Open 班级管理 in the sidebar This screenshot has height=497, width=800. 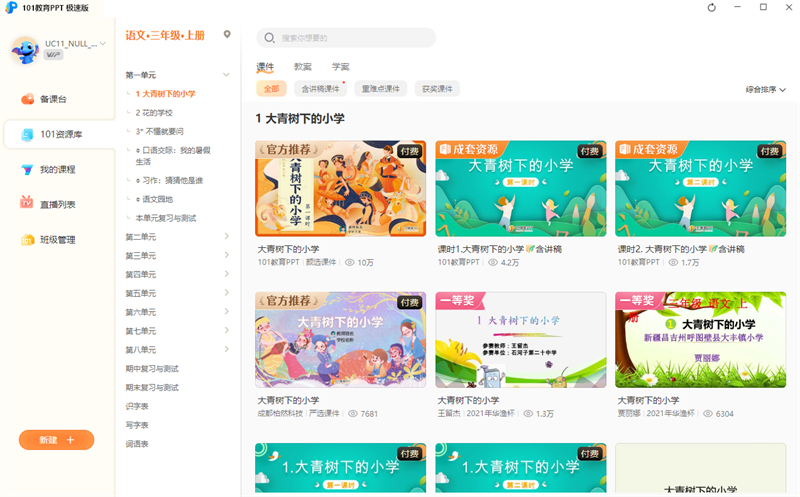tap(48, 240)
